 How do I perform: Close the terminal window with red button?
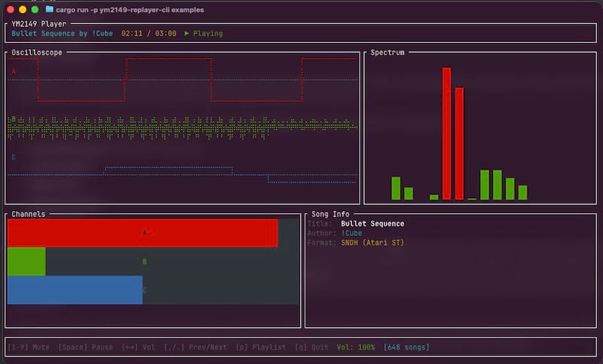pos(11,10)
